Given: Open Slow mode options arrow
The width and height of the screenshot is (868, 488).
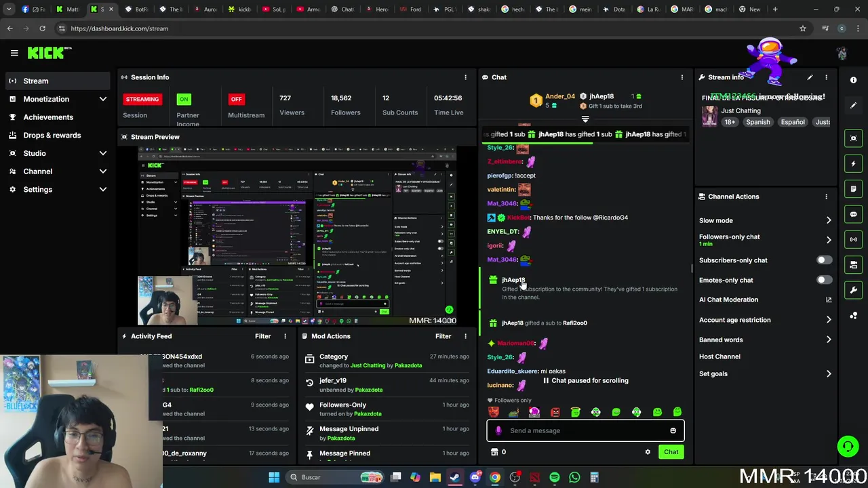Looking at the screenshot, I should (x=829, y=220).
